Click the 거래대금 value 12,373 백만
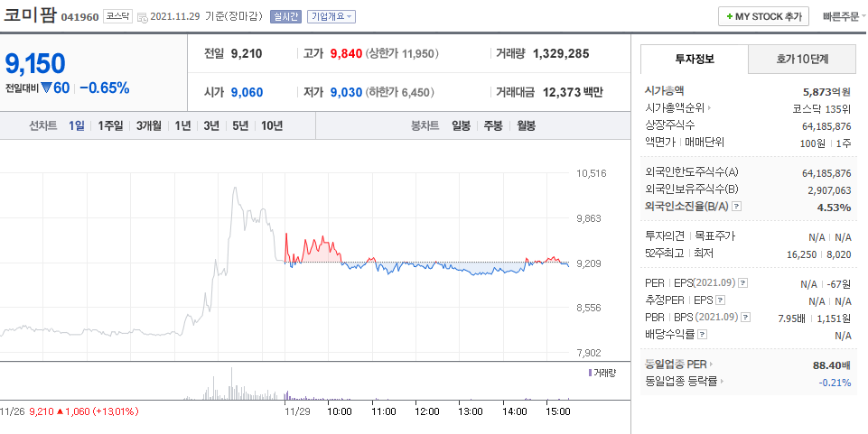This screenshot has height=434, width=868. click(573, 92)
